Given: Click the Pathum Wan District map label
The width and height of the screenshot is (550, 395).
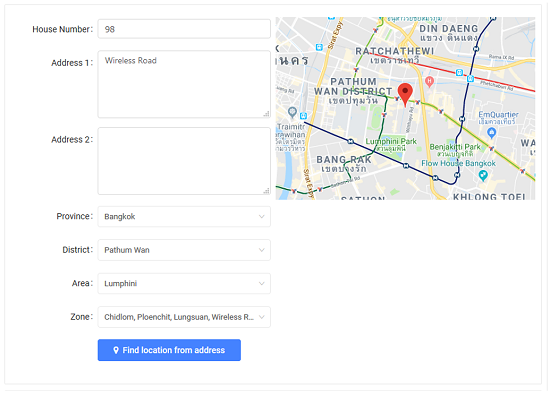Looking at the screenshot, I should tap(353, 87).
